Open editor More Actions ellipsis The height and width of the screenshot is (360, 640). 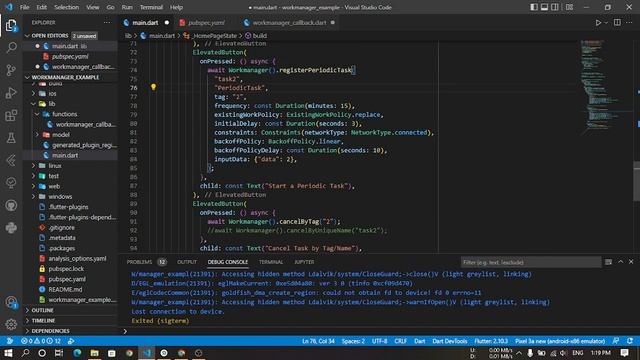629,22
